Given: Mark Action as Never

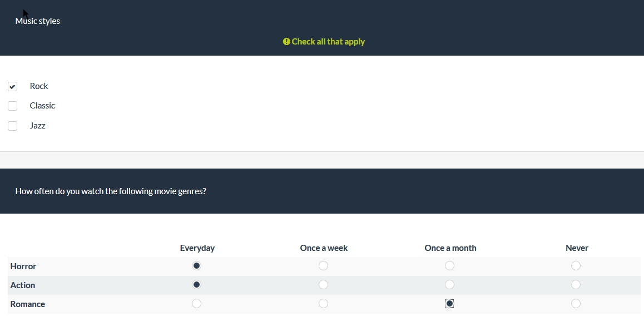Looking at the screenshot, I should click(x=576, y=285).
